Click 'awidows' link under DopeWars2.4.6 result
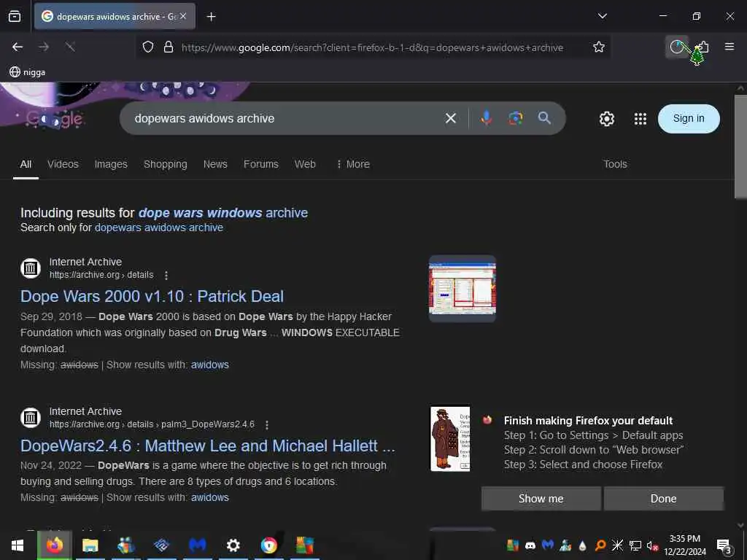This screenshot has width=747, height=560. [x=209, y=497]
